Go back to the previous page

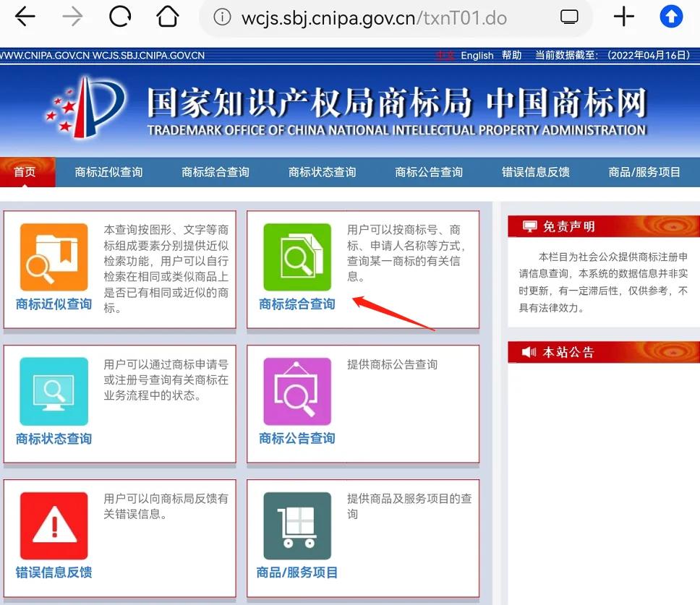(x=25, y=17)
